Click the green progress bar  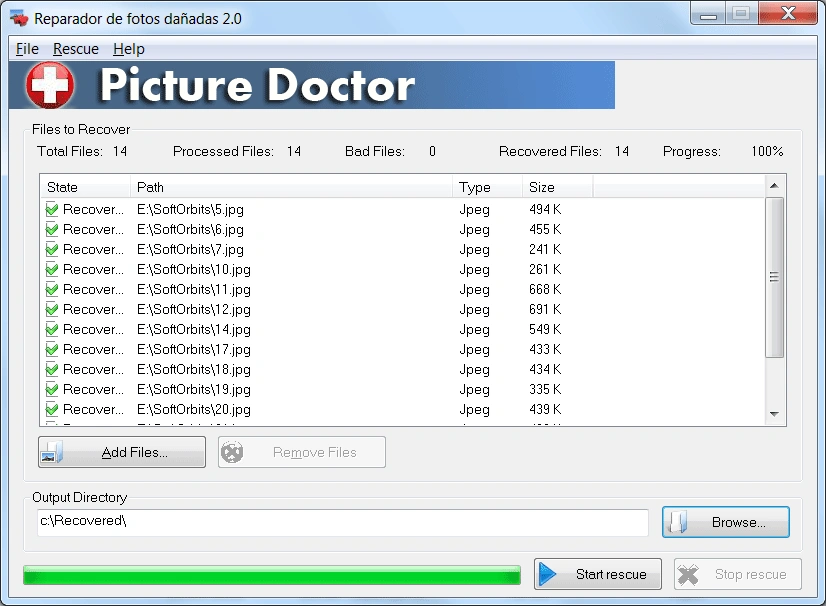click(271, 575)
